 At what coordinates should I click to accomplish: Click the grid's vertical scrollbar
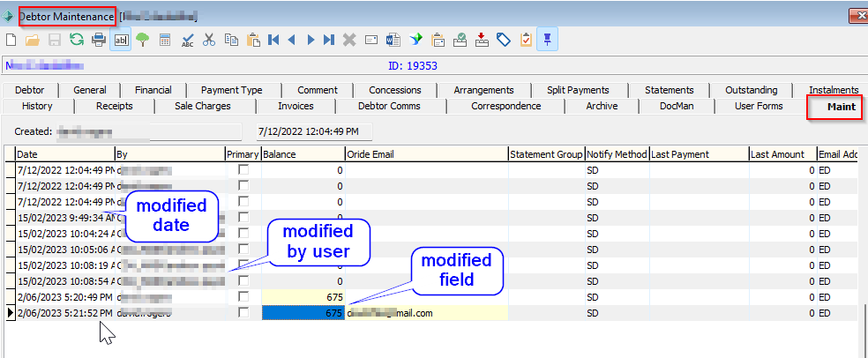click(864, 329)
